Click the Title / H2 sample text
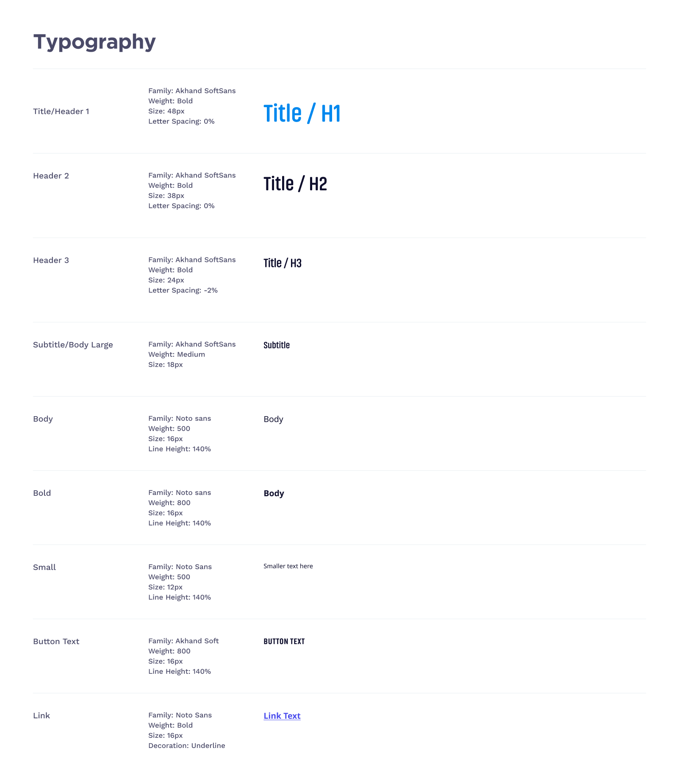 click(x=295, y=184)
